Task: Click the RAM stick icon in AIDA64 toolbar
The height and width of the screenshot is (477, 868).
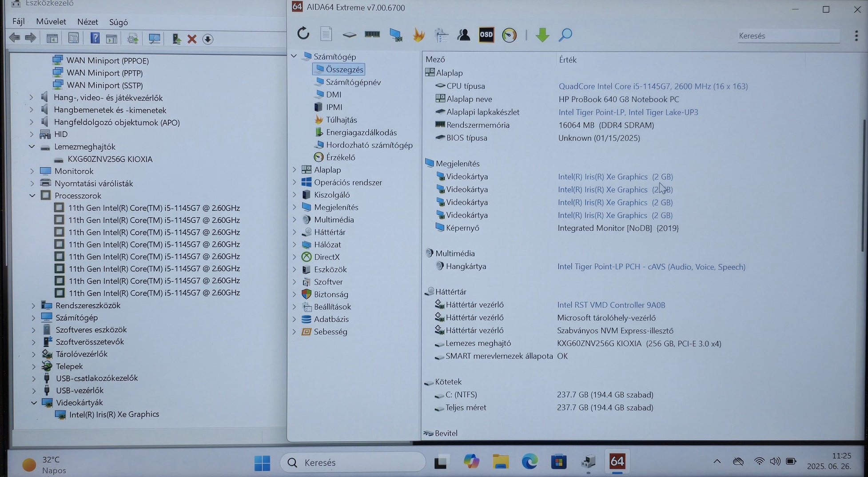Action: 372,34
